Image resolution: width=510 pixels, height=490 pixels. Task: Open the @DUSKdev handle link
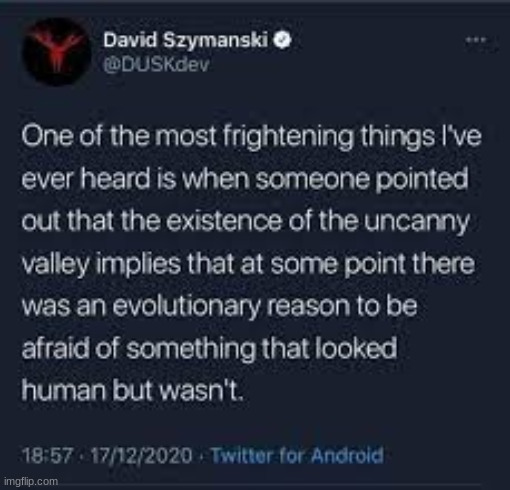[x=156, y=65]
